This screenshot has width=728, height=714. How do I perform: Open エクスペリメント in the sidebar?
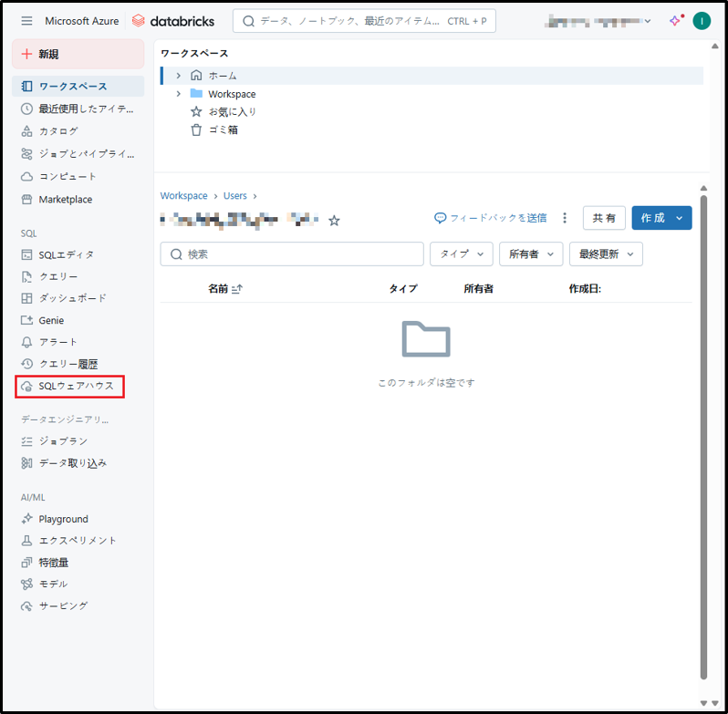[78, 541]
